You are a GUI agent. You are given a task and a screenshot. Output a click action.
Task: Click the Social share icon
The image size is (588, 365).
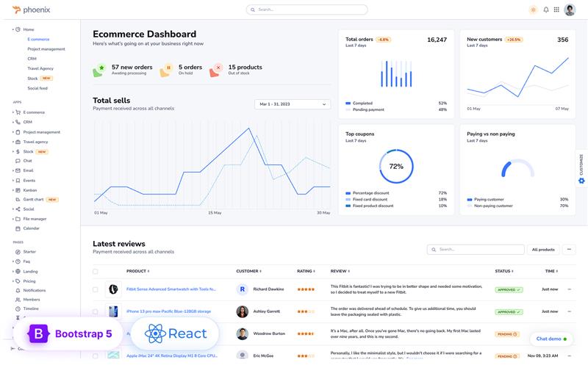click(x=18, y=209)
